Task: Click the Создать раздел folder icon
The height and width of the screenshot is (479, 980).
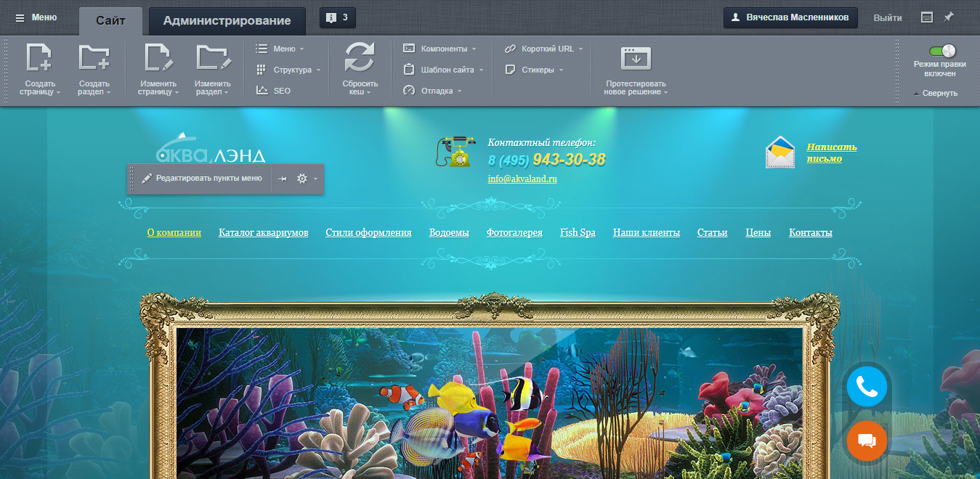Action: click(x=94, y=57)
